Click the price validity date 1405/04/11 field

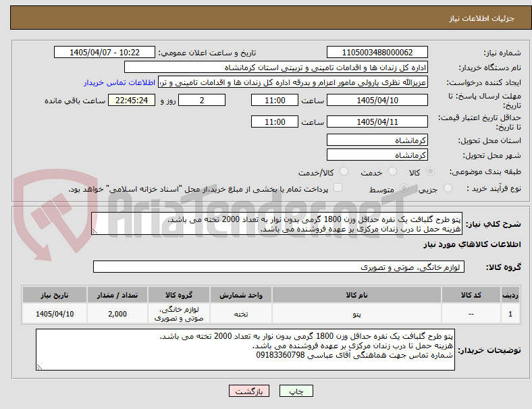(377, 121)
